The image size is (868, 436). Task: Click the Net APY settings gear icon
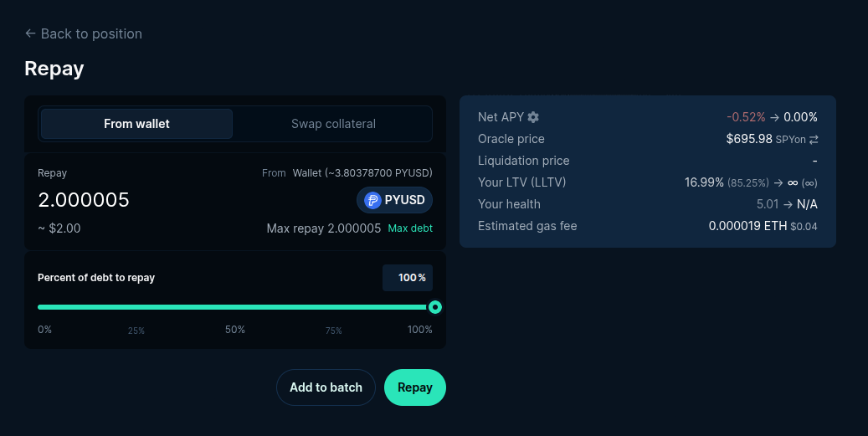pos(533,117)
